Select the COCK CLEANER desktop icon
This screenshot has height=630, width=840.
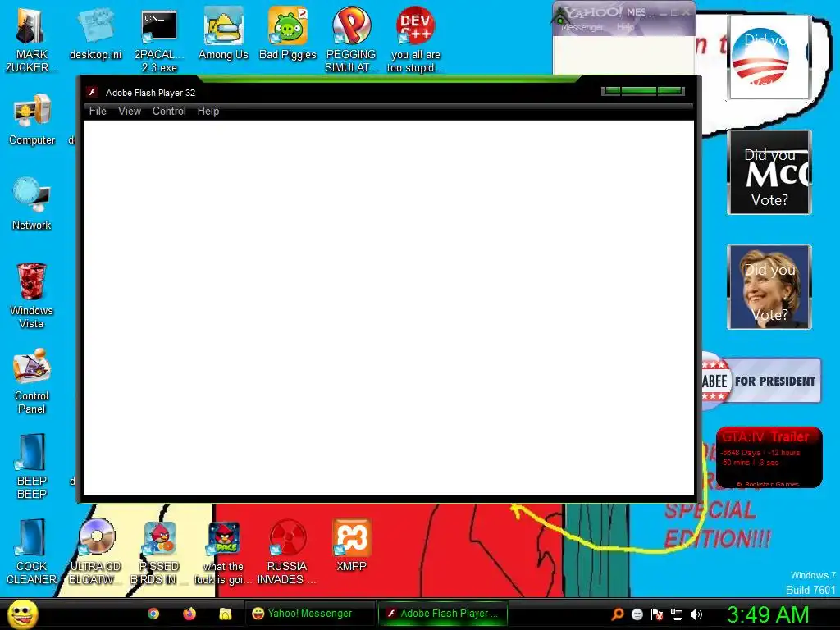click(32, 552)
